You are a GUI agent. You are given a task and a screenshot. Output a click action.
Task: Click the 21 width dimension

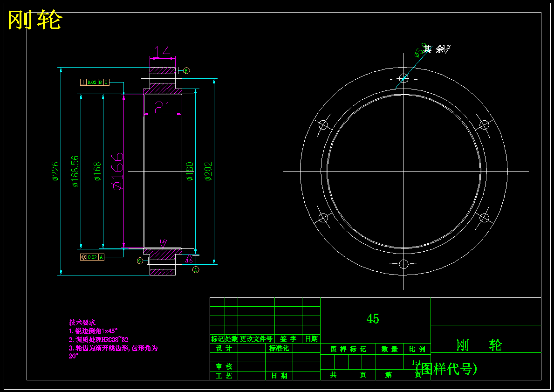pyautogui.click(x=163, y=107)
